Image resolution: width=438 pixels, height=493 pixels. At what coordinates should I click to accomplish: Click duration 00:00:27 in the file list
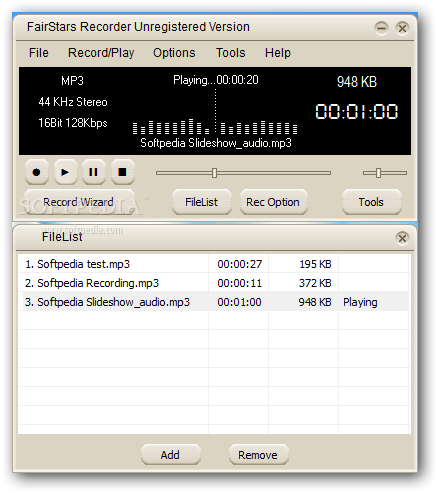[240, 264]
